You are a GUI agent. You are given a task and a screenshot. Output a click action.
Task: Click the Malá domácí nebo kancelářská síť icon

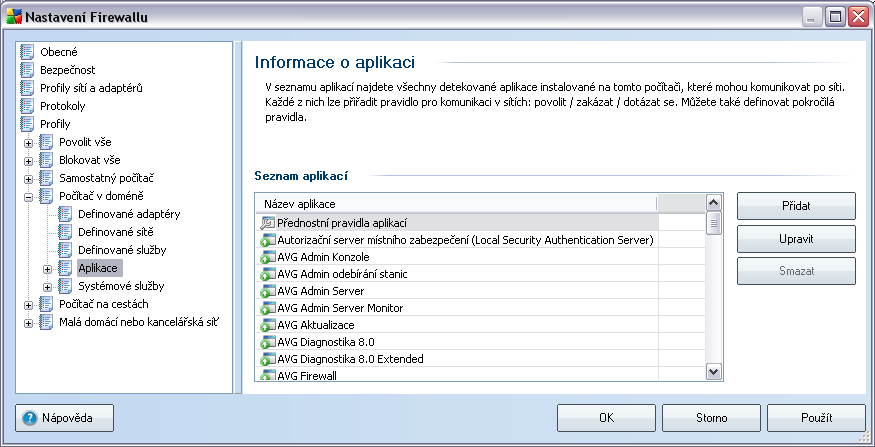[x=46, y=322]
